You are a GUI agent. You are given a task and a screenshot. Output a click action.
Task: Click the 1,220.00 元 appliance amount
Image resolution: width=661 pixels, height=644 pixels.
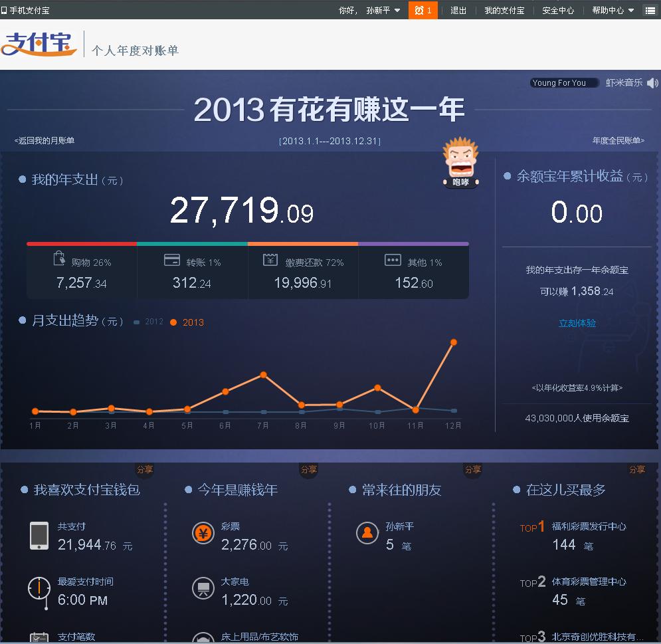point(254,599)
